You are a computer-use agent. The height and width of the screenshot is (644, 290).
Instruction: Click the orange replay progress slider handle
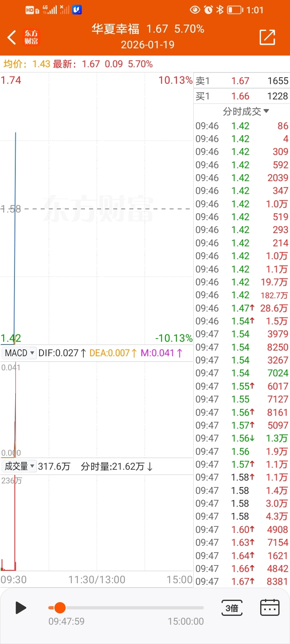click(x=60, y=608)
